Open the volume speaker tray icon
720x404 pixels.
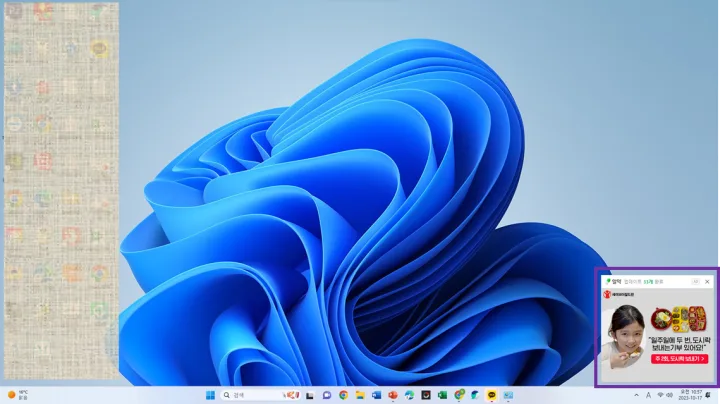(669, 395)
